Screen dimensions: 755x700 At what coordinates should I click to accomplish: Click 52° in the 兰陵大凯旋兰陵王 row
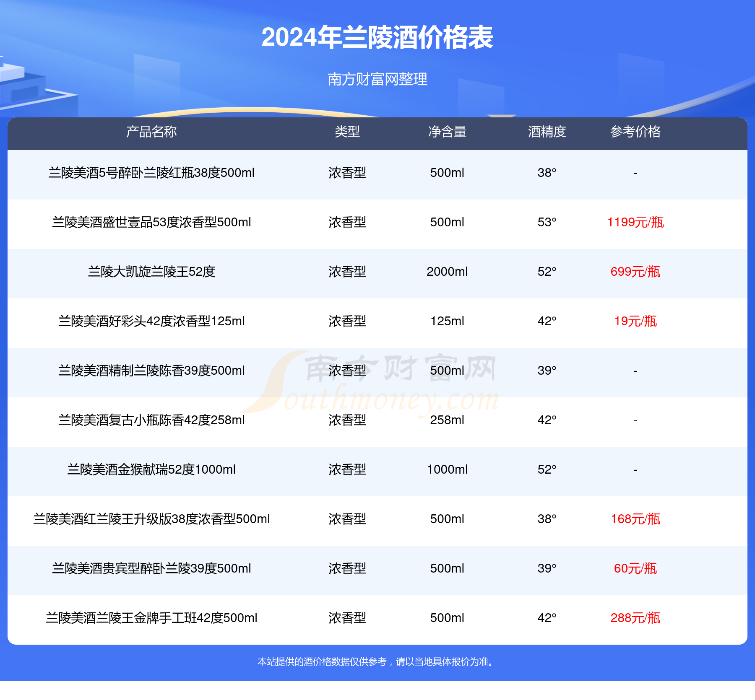pyautogui.click(x=547, y=272)
